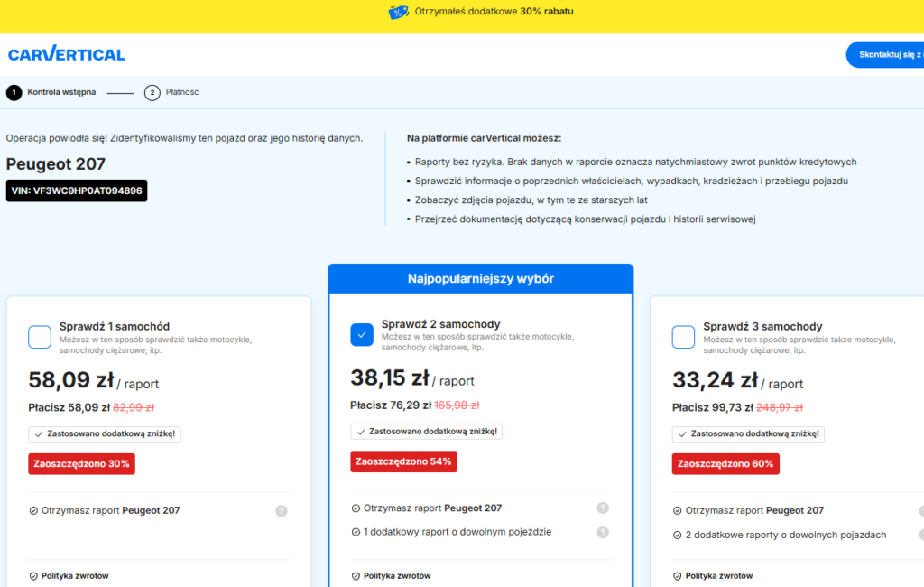
Task: Click the Najpopularniejszy wybór blue header
Action: click(x=480, y=279)
